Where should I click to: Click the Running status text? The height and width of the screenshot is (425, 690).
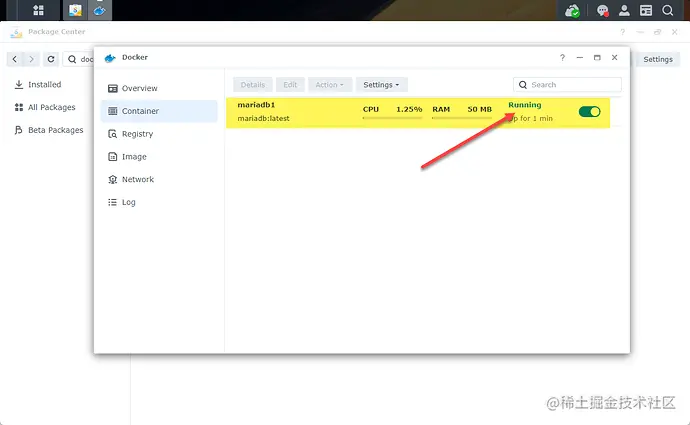tap(525, 105)
